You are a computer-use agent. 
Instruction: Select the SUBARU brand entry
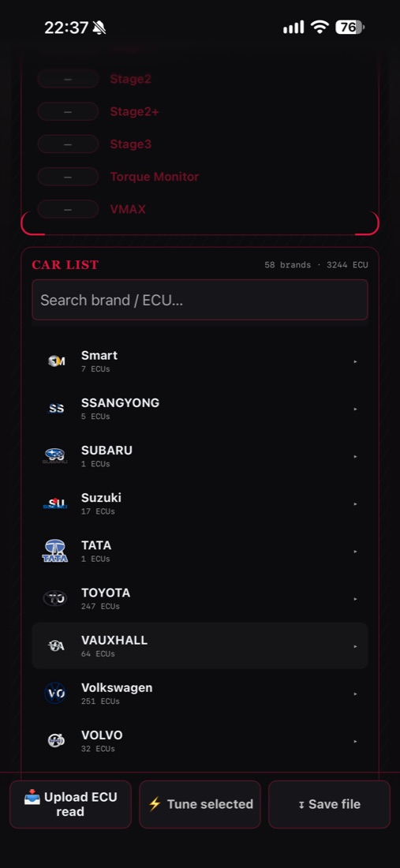(x=200, y=456)
